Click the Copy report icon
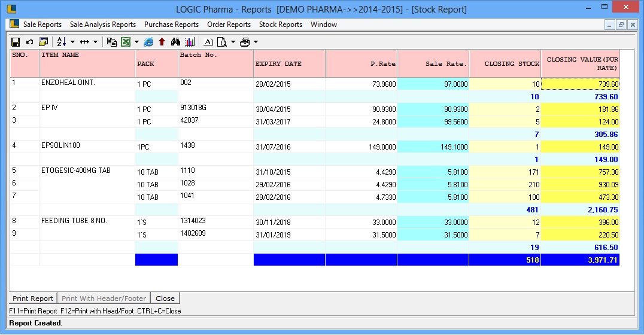This screenshot has width=644, height=335. coord(112,42)
